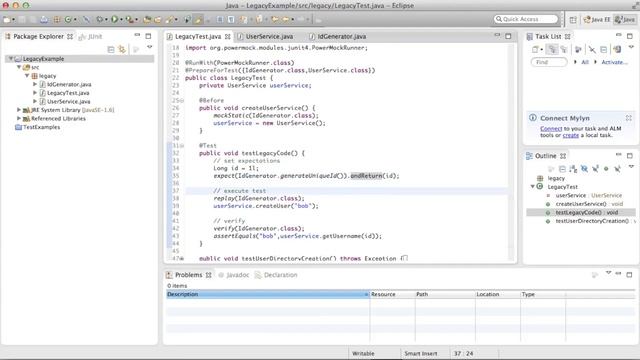
Task: Toggle Hide Local Types in Outline toolbar
Action: pyautogui.click(x=617, y=169)
